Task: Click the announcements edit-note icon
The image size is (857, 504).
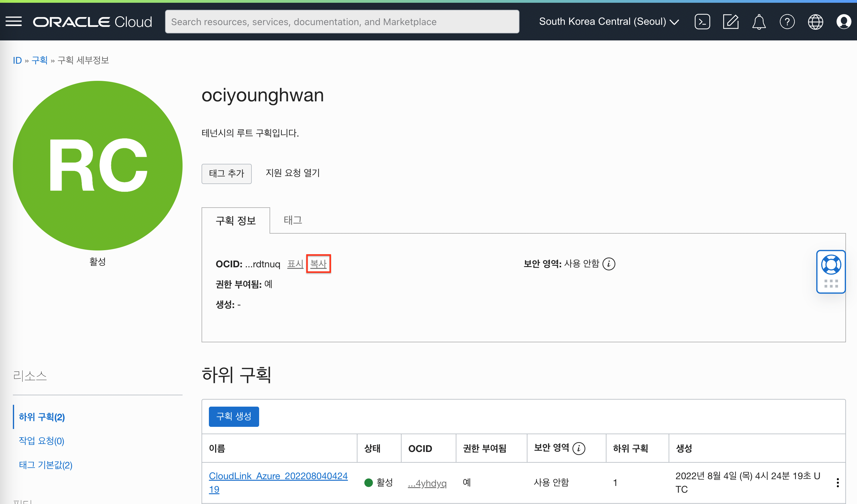Action: pyautogui.click(x=731, y=22)
